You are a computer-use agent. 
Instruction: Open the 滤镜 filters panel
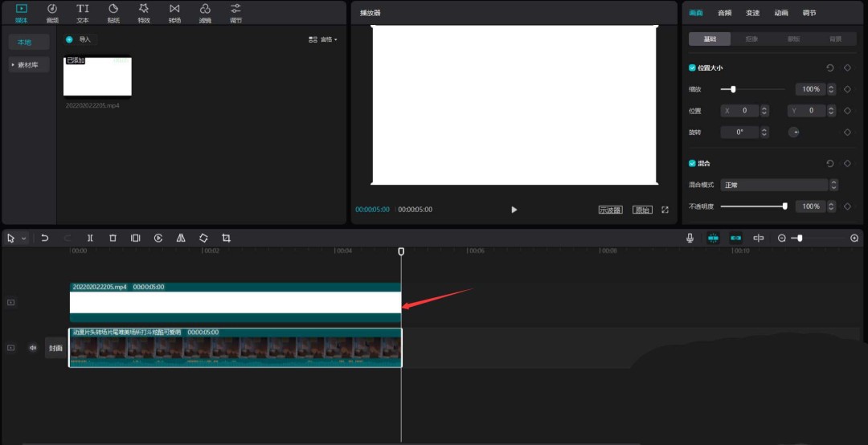tap(205, 12)
